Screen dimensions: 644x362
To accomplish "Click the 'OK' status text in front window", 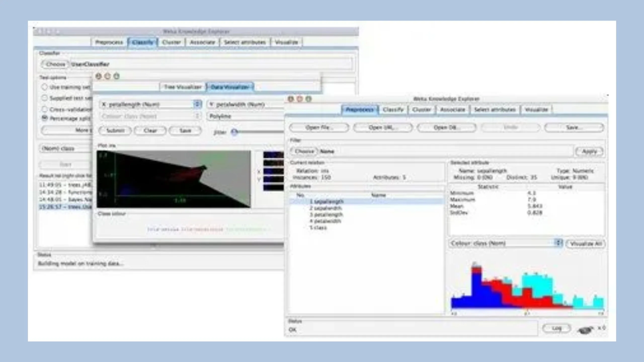I will tap(293, 330).
